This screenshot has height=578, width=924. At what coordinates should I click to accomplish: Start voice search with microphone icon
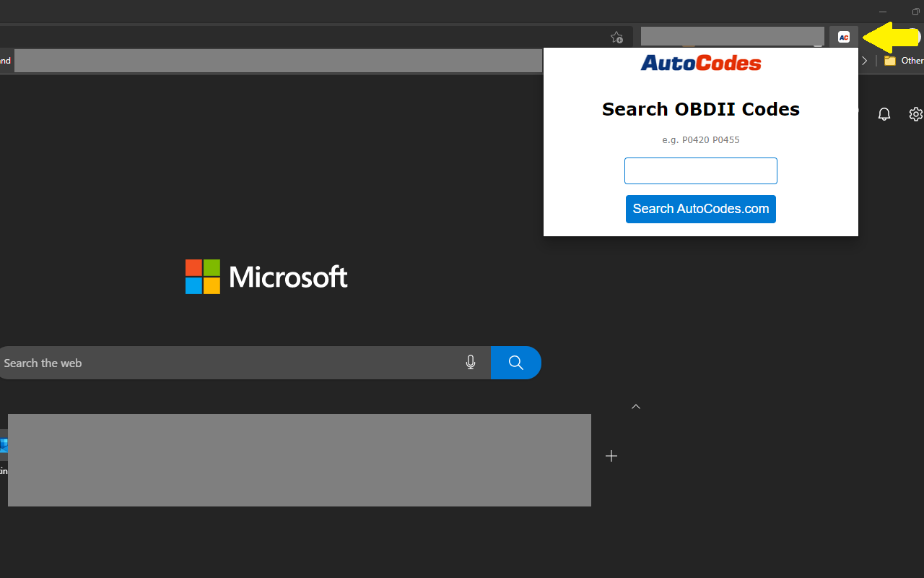coord(471,363)
